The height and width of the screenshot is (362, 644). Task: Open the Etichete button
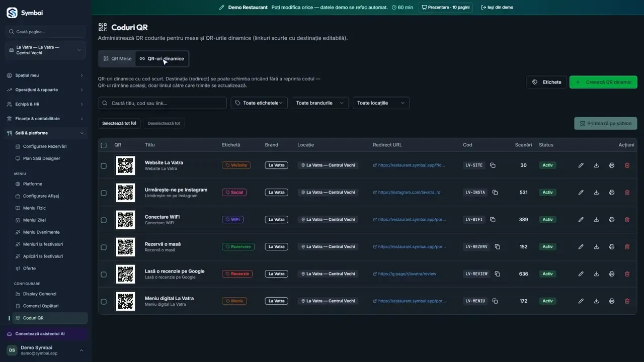547,82
